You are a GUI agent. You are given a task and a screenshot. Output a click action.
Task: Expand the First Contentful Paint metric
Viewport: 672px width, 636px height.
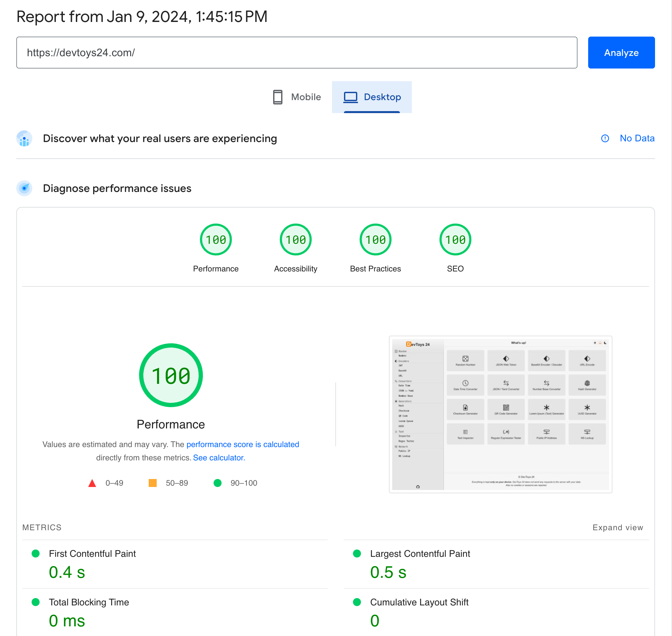[92, 554]
